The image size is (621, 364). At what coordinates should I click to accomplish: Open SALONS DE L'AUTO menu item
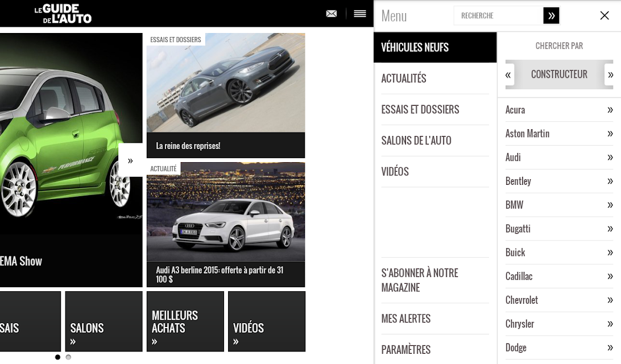click(x=435, y=140)
